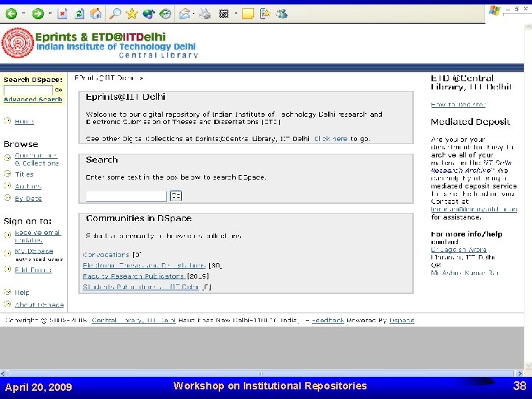The height and width of the screenshot is (399, 532).
Task: Follow the 'Click here' link to other collections
Action: click(x=330, y=139)
